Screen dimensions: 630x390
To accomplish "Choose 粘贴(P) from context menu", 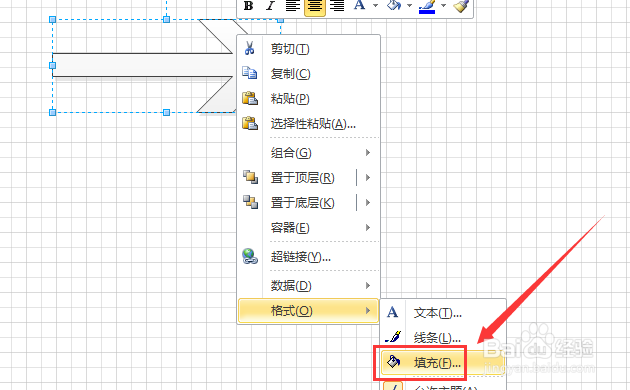I will (308, 99).
